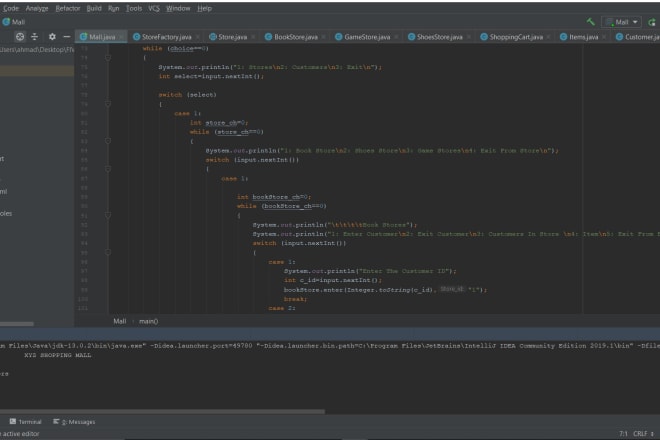Click the Mall breadcrumb below the editor
The image size is (660, 440).
click(120, 321)
